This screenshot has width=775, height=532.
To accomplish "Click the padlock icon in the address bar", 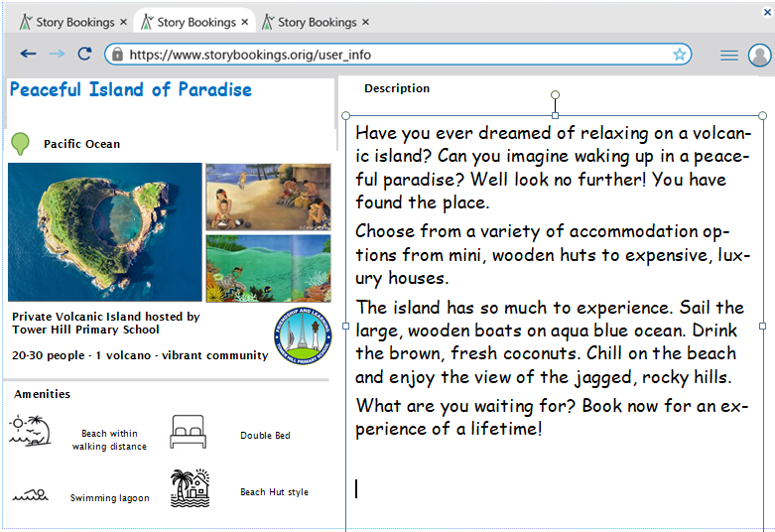I will pyautogui.click(x=117, y=54).
